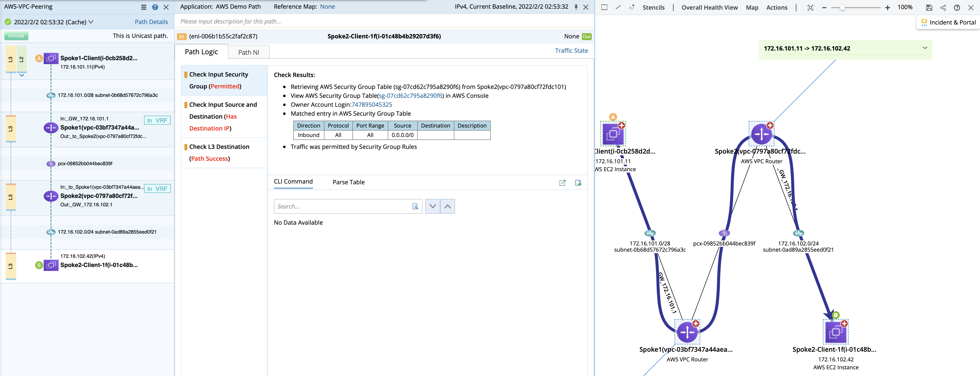Expand the timestamp cache dropdown
980x376 pixels.
coord(91,22)
